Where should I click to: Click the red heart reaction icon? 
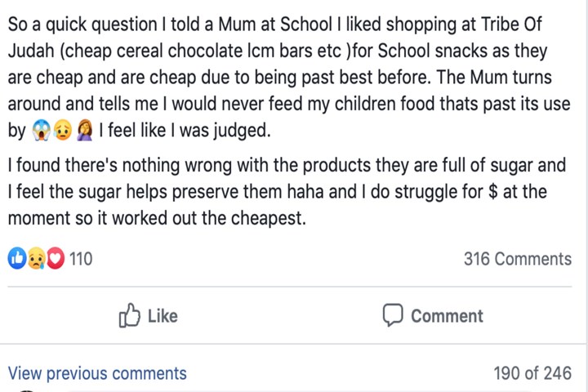pos(55,259)
